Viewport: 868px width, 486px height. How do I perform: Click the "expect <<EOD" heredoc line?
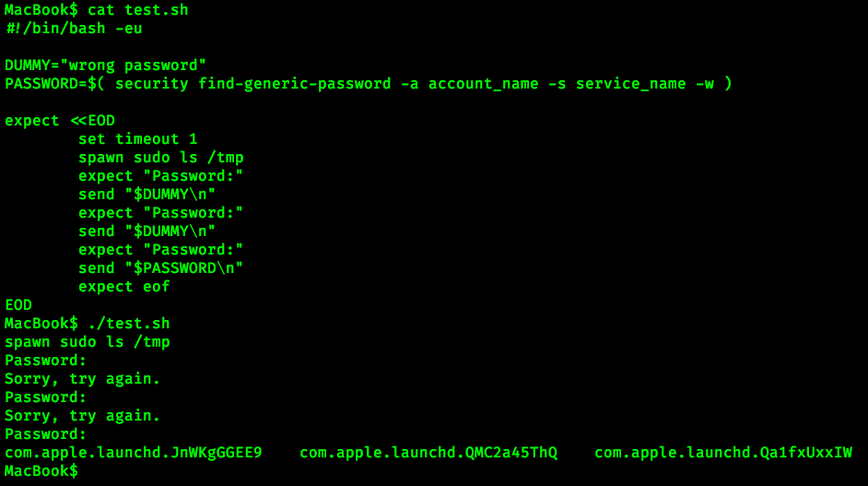tap(60, 121)
